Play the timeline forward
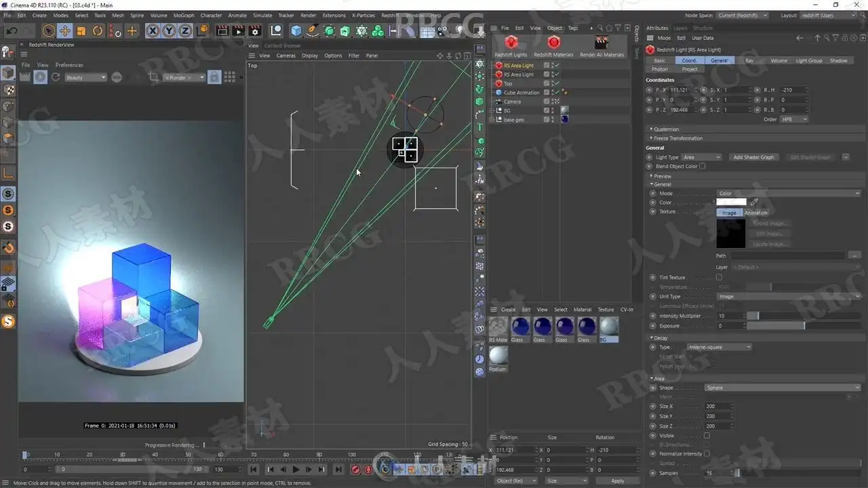The image size is (868, 488). pyautogui.click(x=296, y=469)
